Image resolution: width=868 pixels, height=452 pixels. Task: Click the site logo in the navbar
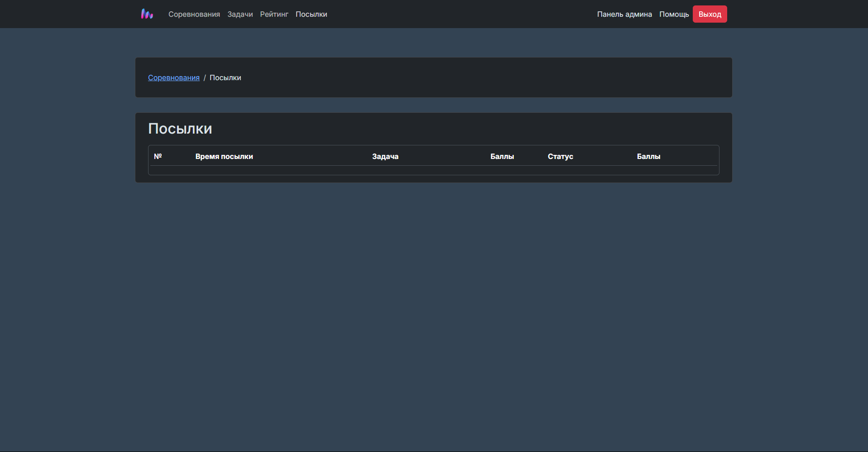pyautogui.click(x=147, y=14)
